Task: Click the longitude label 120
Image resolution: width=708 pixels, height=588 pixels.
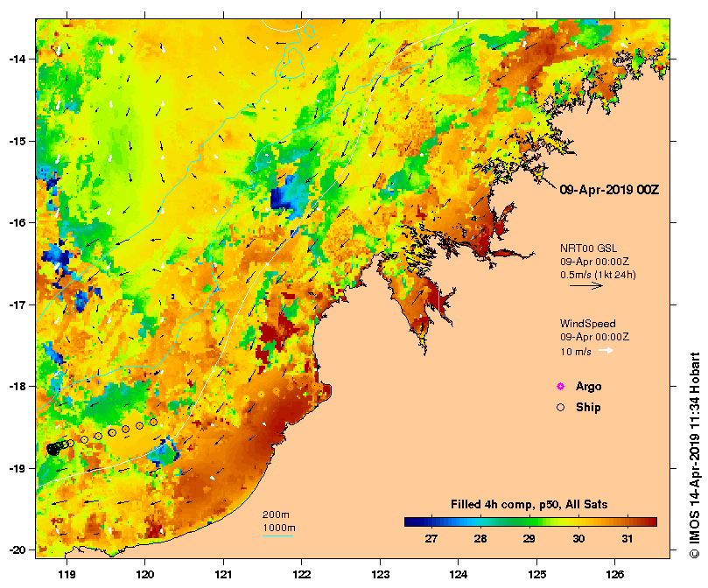Action: (145, 575)
